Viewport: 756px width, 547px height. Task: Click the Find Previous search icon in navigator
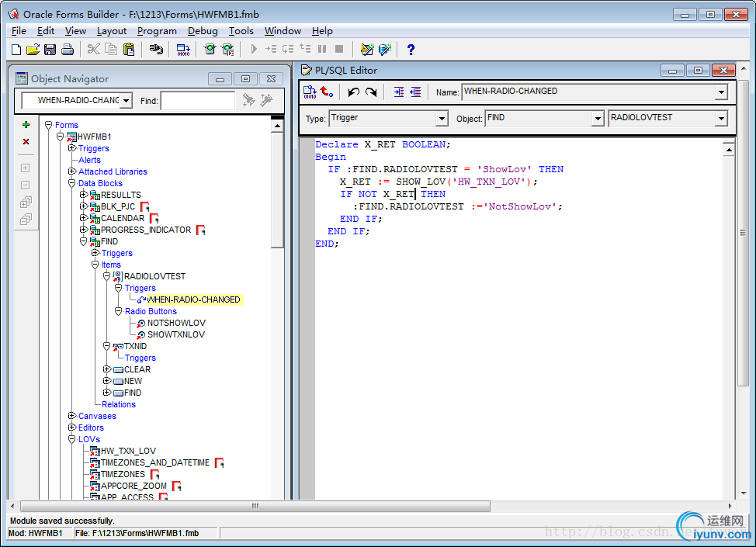[267, 100]
